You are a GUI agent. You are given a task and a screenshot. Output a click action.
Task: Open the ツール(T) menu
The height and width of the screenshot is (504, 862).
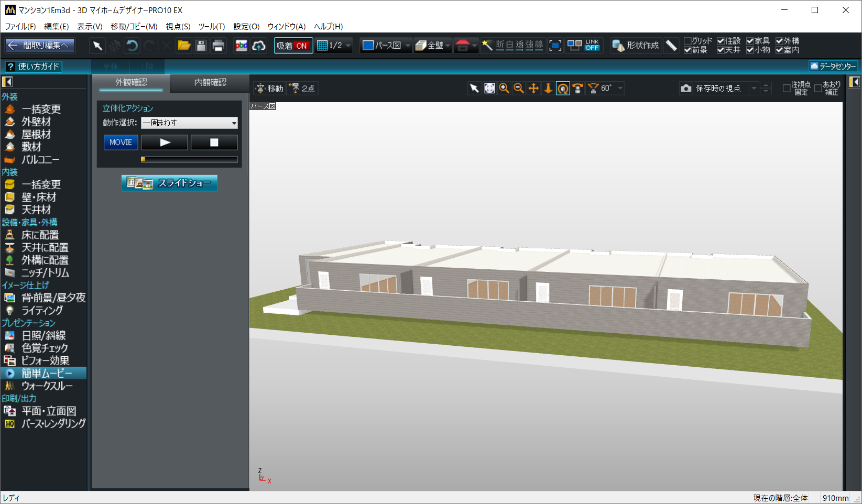click(211, 26)
